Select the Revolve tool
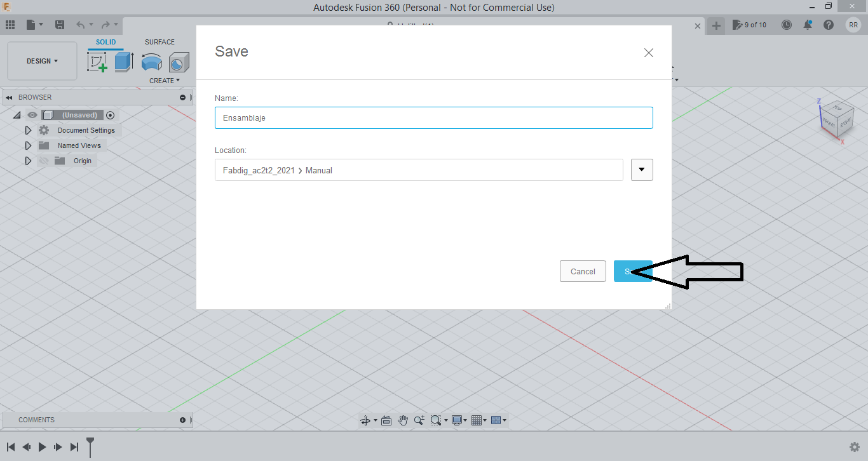Viewport: 868px width, 461px height. pyautogui.click(x=151, y=62)
